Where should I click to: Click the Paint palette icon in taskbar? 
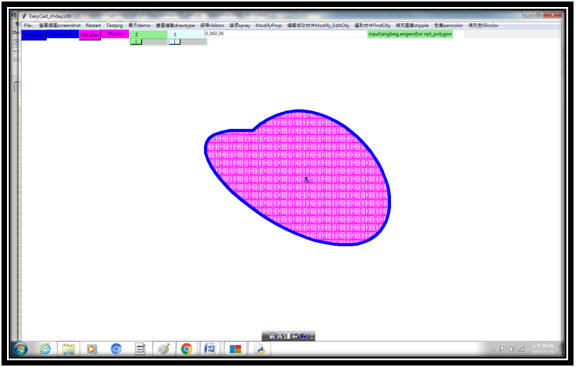tap(163, 349)
